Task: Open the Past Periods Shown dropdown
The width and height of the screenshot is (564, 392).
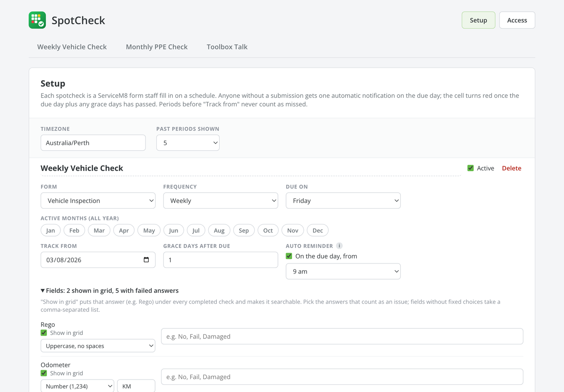Action: (188, 143)
